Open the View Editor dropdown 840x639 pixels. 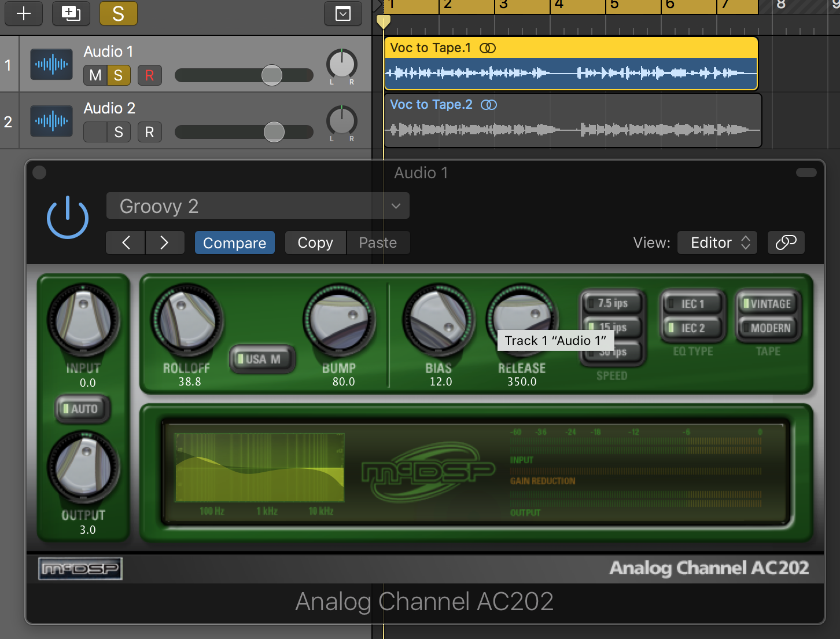pyautogui.click(x=718, y=243)
